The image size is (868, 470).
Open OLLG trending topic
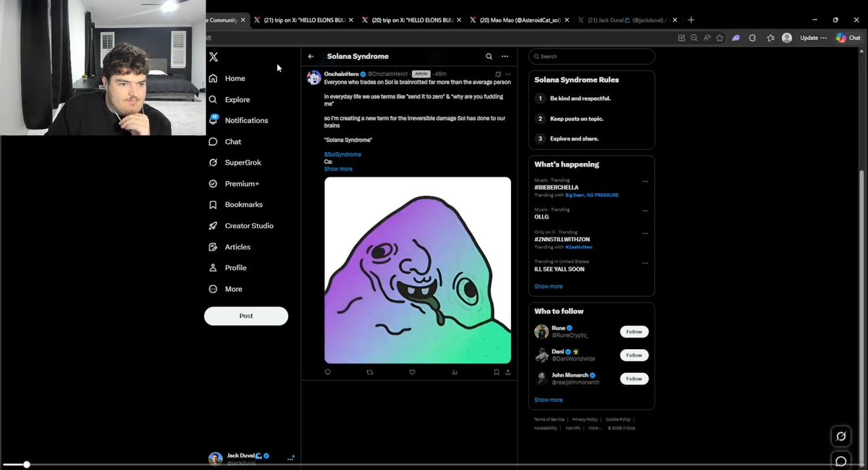(542, 217)
